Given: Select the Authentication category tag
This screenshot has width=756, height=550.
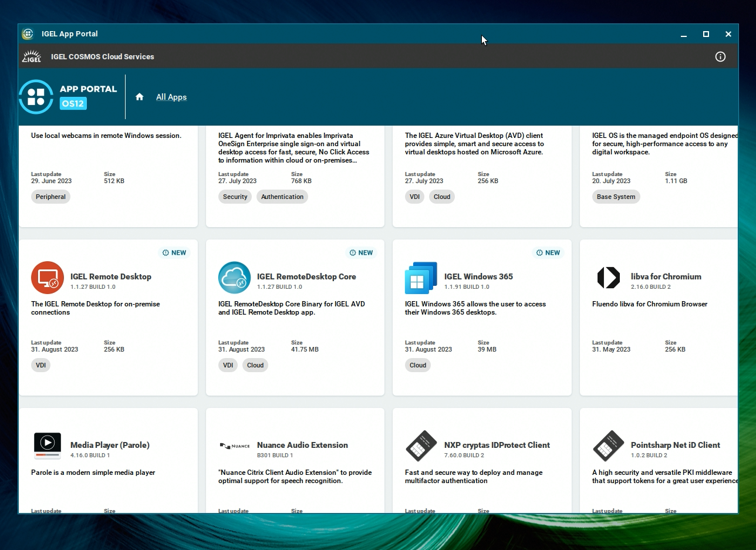Looking at the screenshot, I should point(282,197).
